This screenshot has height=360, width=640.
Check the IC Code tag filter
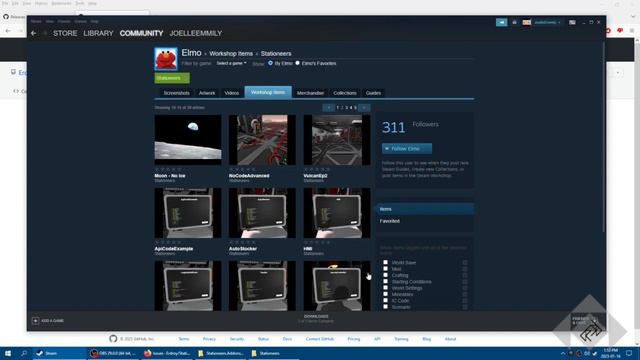[x=385, y=300]
